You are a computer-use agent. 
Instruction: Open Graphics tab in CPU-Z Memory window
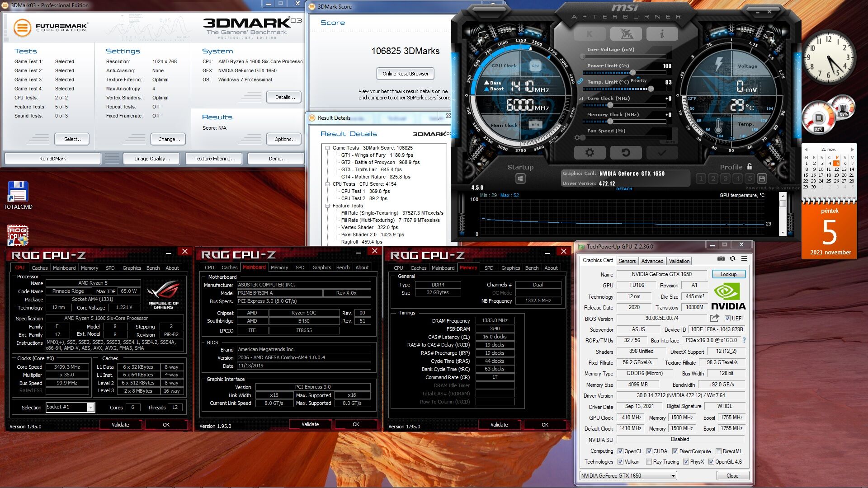(x=510, y=268)
